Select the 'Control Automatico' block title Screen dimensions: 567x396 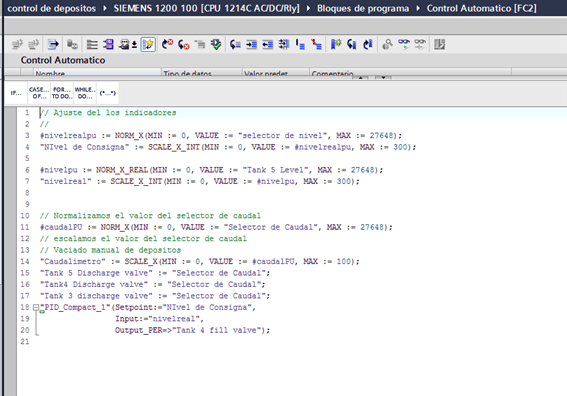pyautogui.click(x=63, y=60)
